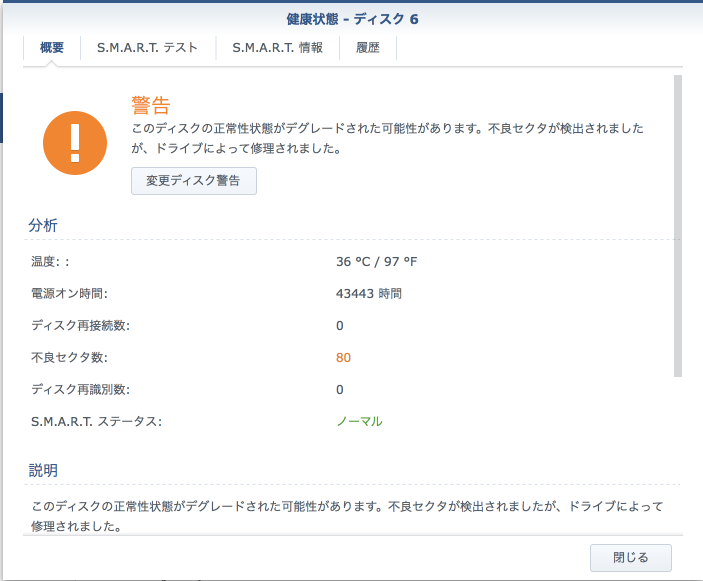Click the orange warning exclamation icon
The height and width of the screenshot is (581, 703).
tap(74, 142)
